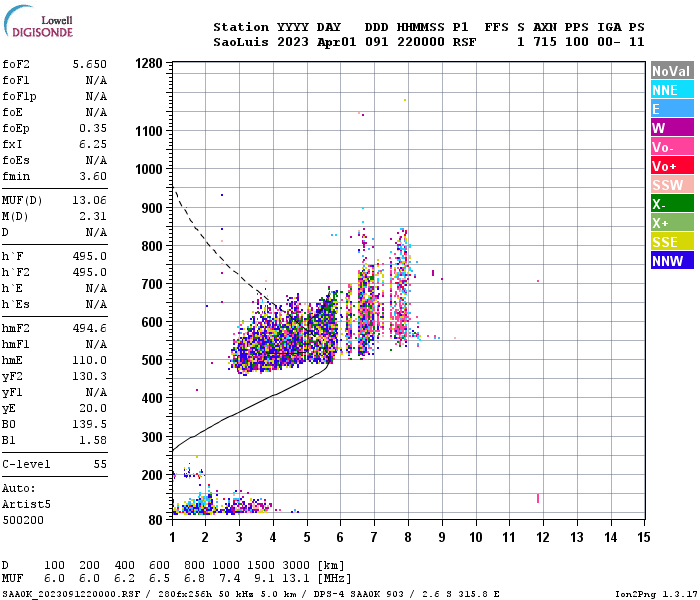Click the foEs N/A value

pos(96,160)
